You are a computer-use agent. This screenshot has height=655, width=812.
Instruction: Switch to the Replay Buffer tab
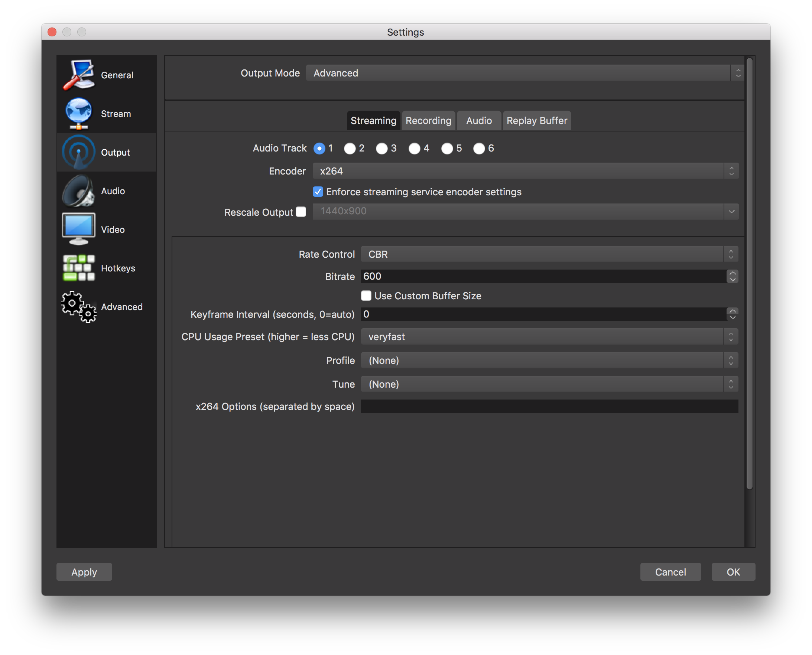tap(536, 120)
